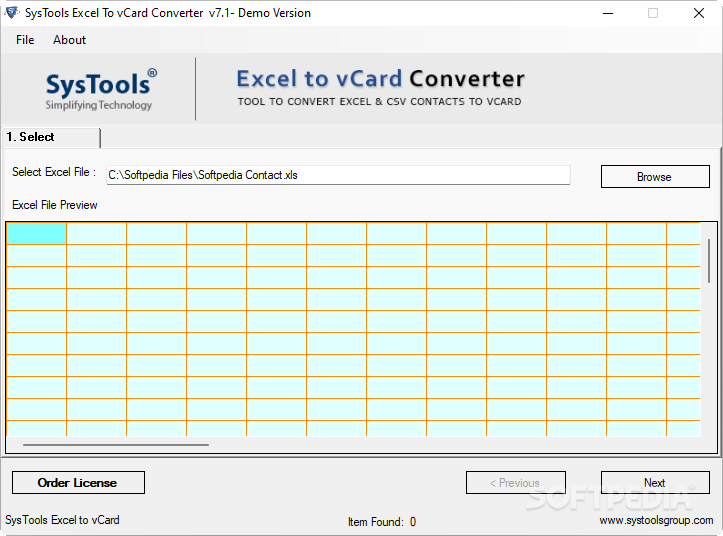Select the highlighted first preview grid cell

click(x=36, y=233)
